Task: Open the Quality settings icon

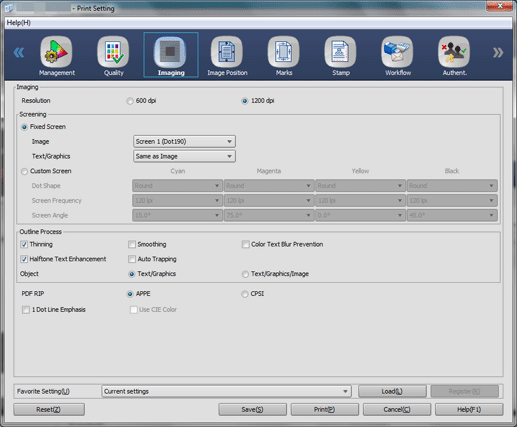Action: pos(113,52)
